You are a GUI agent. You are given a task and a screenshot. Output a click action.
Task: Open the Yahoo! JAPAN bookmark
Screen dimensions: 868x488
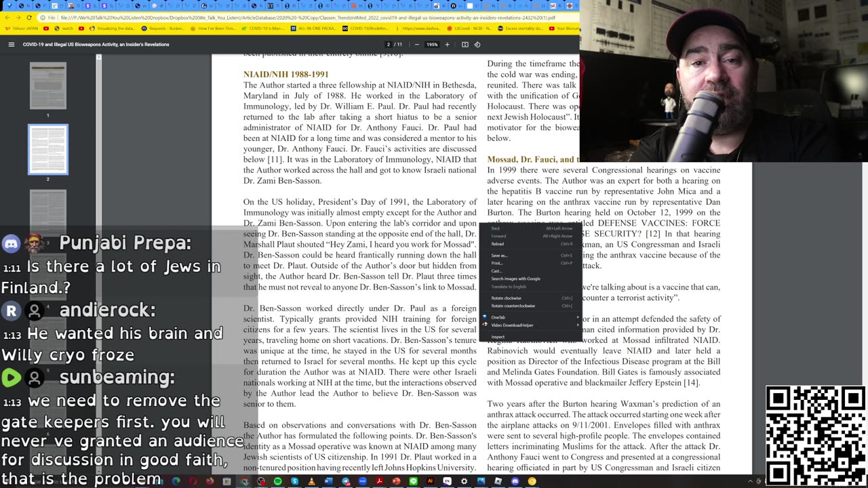click(23, 28)
